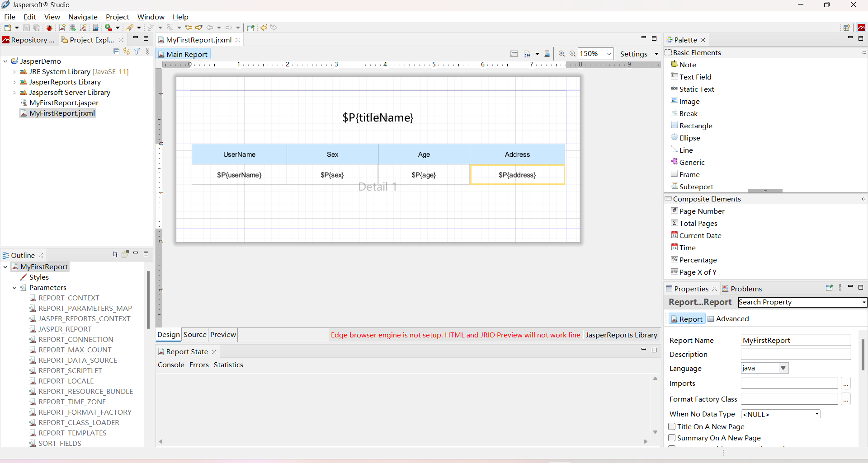Open the Search Property dropdown arrow
The width and height of the screenshot is (868, 463).
point(864,302)
